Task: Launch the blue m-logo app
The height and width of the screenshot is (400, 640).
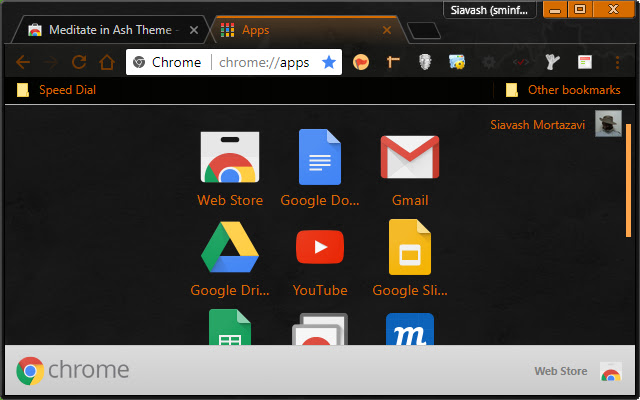Action: 410,329
